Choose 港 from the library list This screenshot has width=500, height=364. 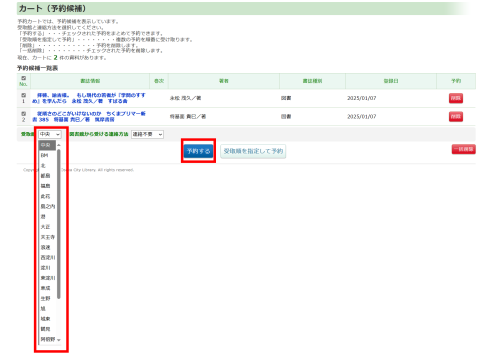47,216
